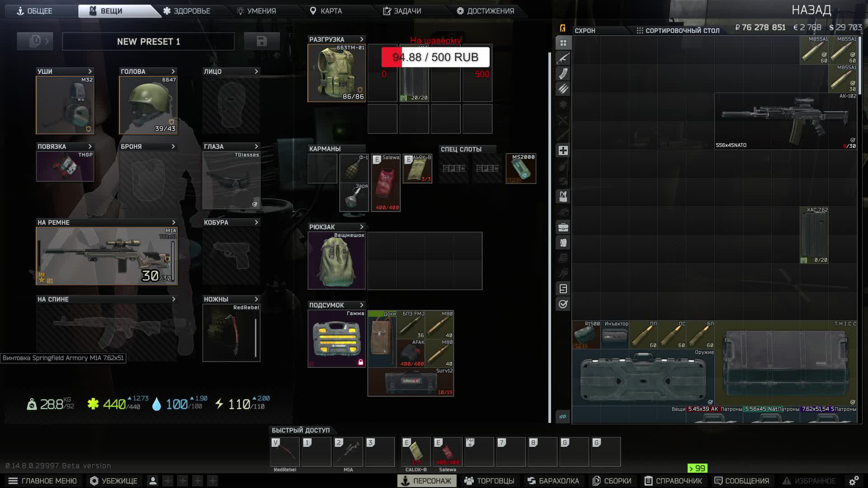Select the magazines filter icon on stash sidebar

coord(563,73)
